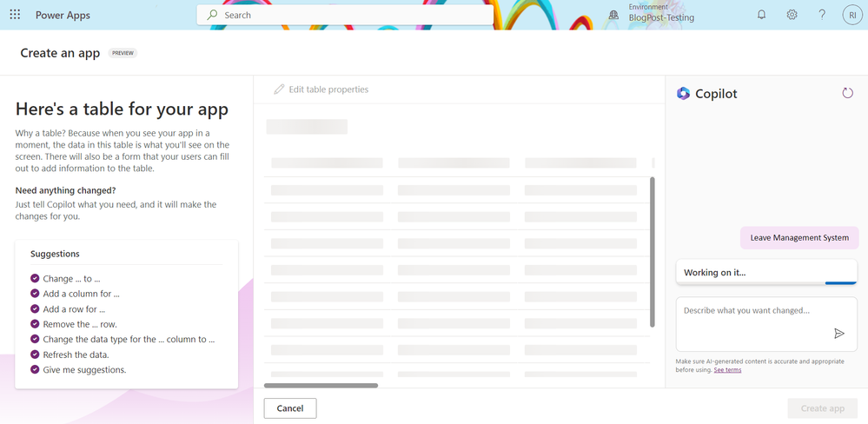The image size is (868, 424).
Task: Click the Cancel button
Action: point(290,408)
